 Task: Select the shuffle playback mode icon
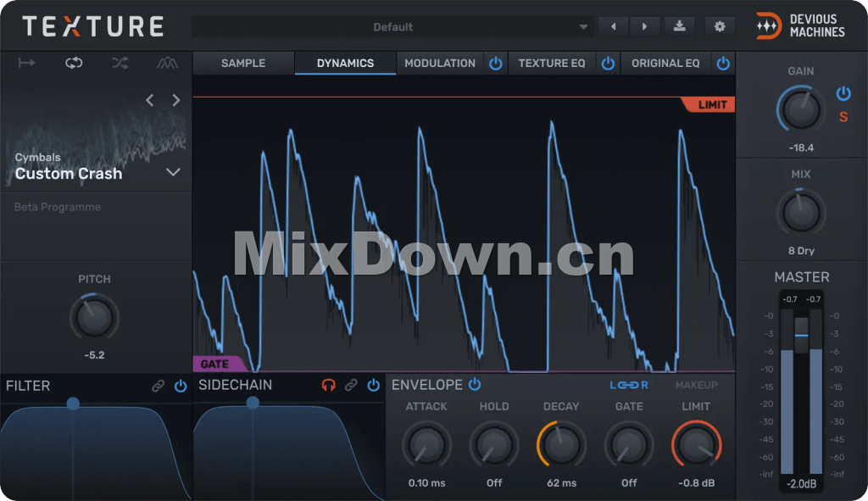click(x=120, y=63)
